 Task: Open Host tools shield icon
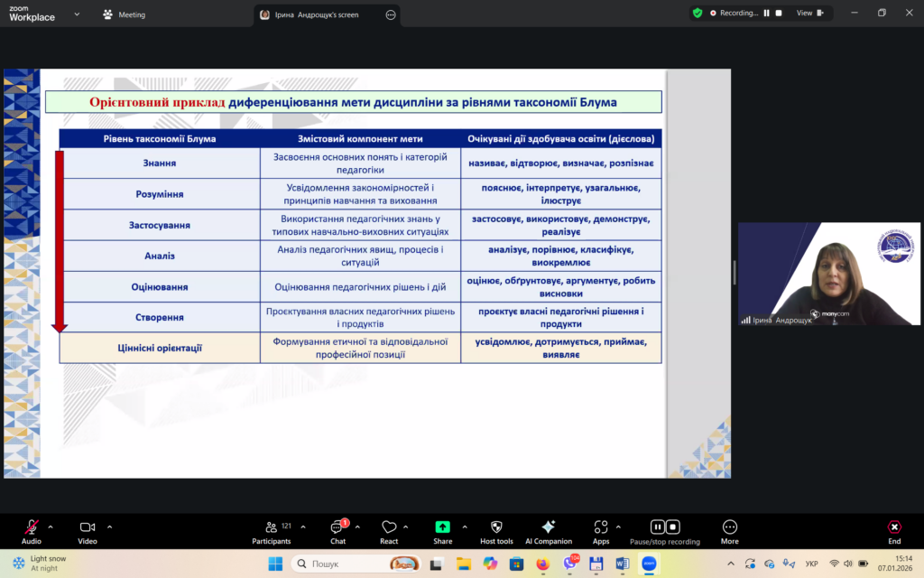point(496,527)
